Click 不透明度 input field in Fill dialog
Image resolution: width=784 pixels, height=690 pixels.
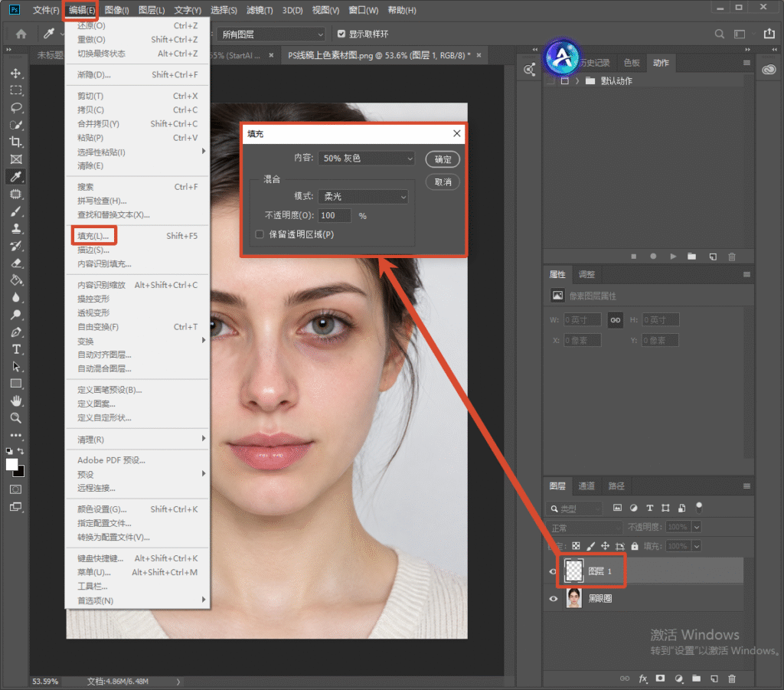[335, 215]
